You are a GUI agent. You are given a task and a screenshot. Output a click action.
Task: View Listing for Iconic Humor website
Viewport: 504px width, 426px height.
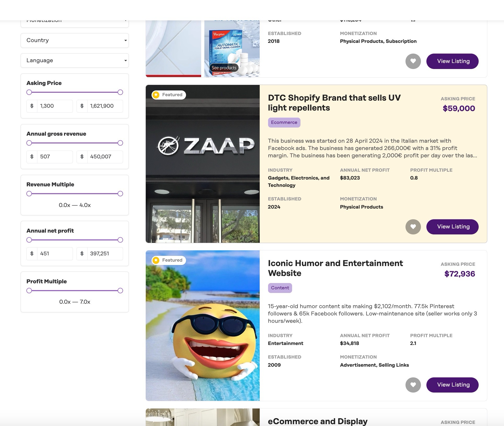pyautogui.click(x=452, y=385)
